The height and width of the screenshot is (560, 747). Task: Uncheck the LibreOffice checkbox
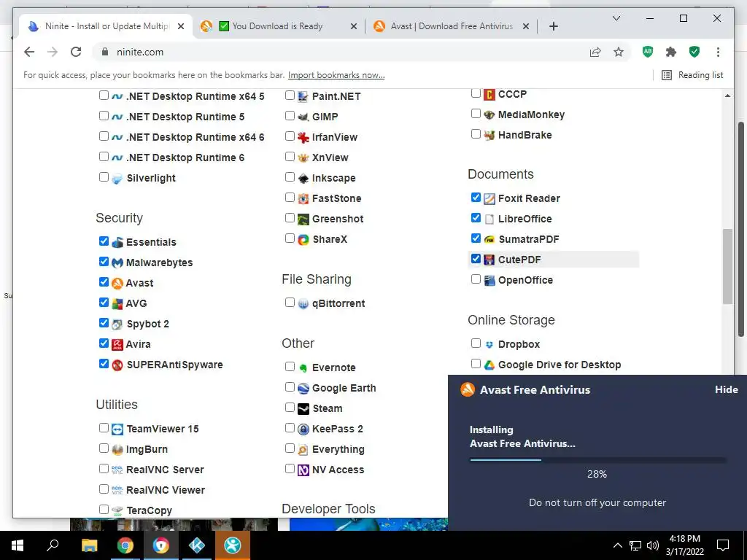click(476, 217)
